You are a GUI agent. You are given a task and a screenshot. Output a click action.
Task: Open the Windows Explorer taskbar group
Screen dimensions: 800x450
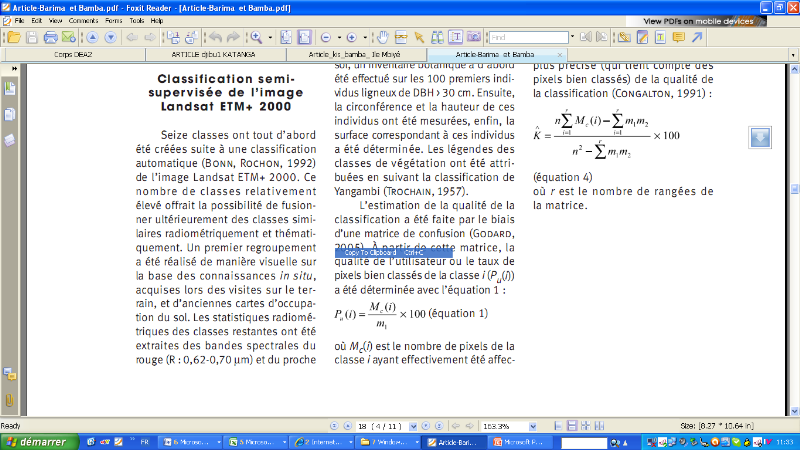389,442
